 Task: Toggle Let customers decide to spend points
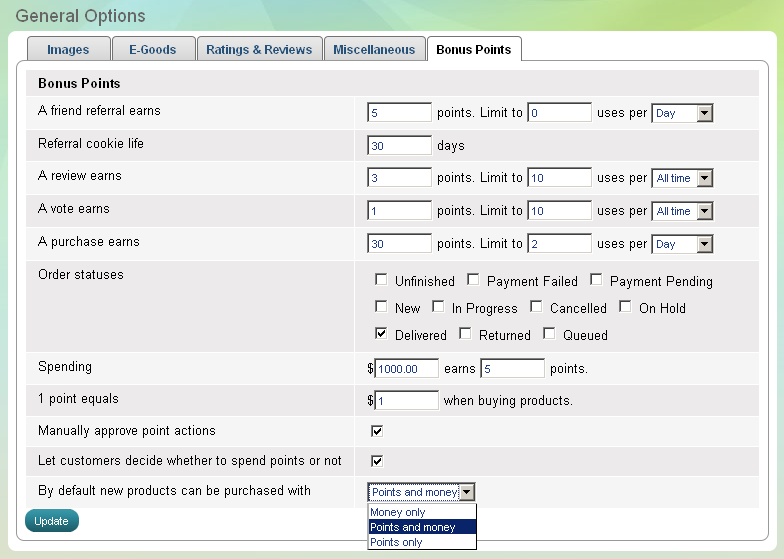tap(377, 461)
